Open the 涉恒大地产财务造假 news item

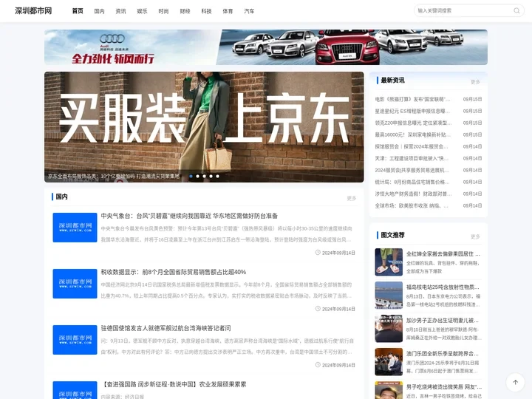coord(412,194)
